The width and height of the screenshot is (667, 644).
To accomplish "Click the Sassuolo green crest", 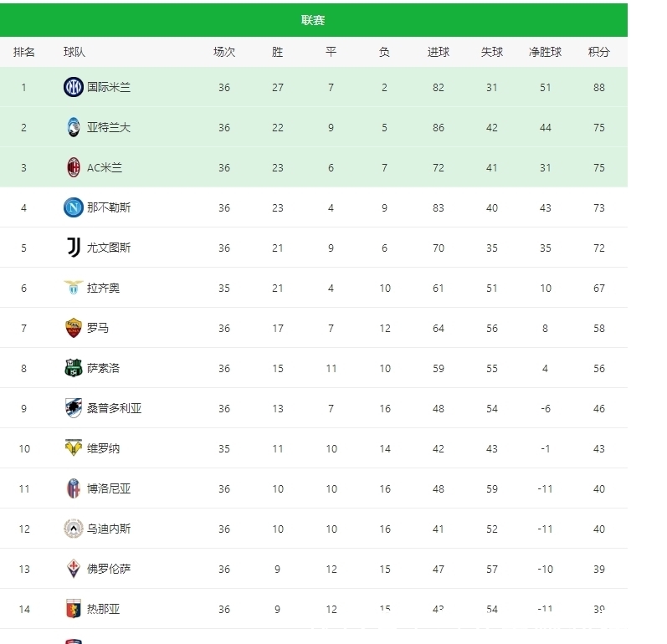I will coord(74,368).
